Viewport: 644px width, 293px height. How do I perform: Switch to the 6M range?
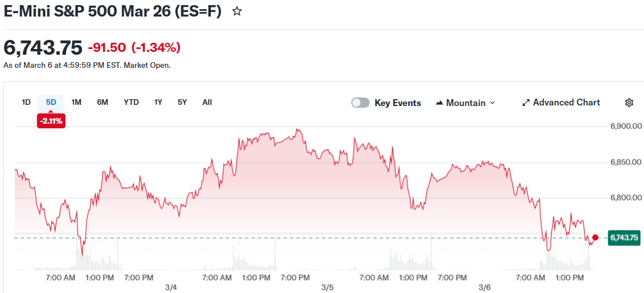pyautogui.click(x=102, y=103)
